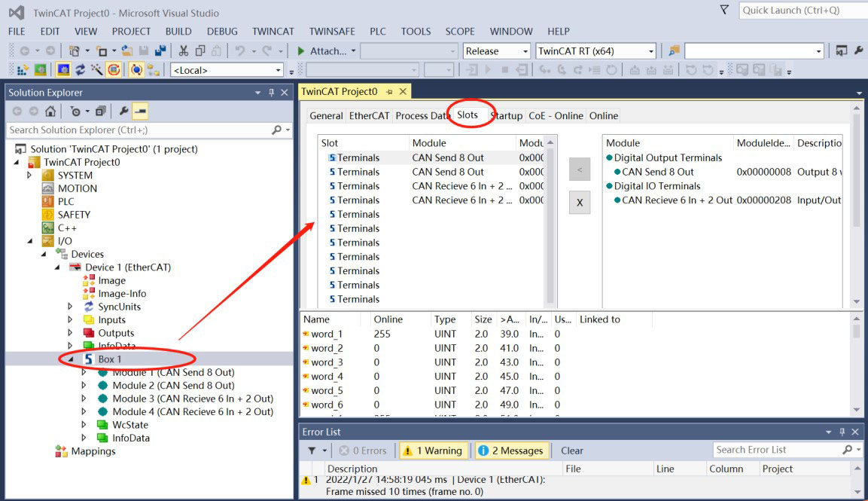Click the Restart TwinCAT Run Mode green gear icon
Screen dimensions: 868x501
point(41,70)
